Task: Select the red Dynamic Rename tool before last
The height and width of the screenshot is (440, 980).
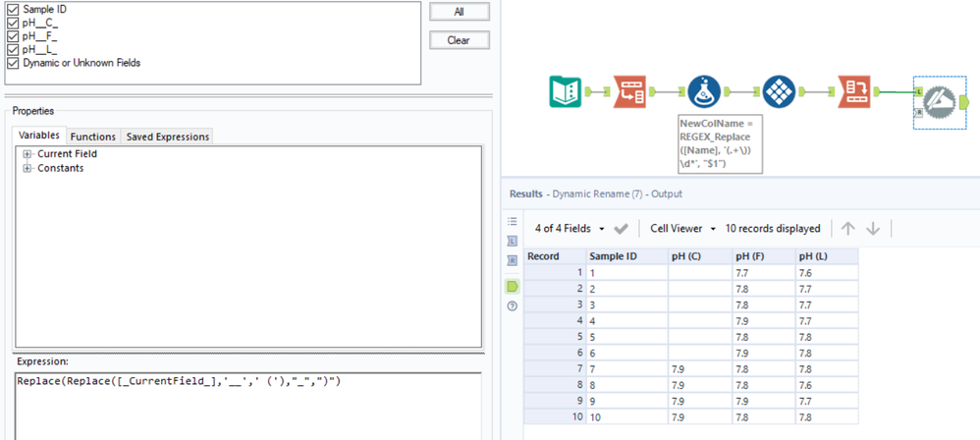Action: [853, 92]
